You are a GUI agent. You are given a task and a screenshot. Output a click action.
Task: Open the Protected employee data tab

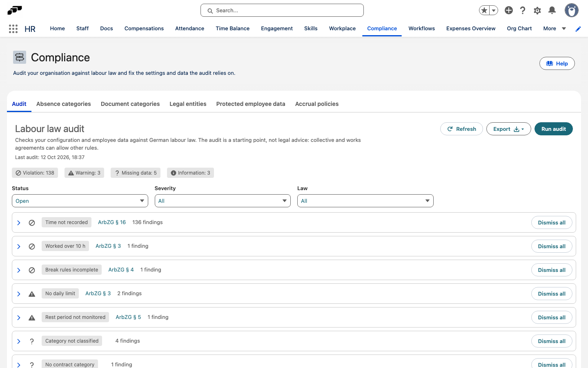pyautogui.click(x=251, y=104)
